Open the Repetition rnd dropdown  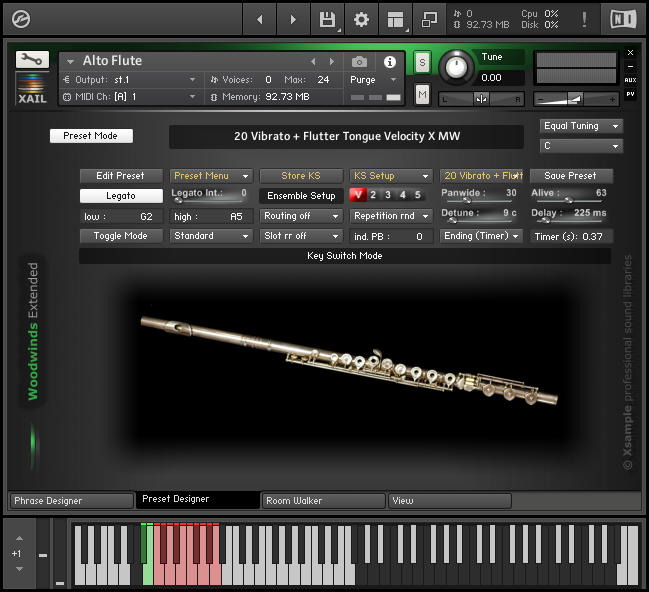(x=391, y=216)
